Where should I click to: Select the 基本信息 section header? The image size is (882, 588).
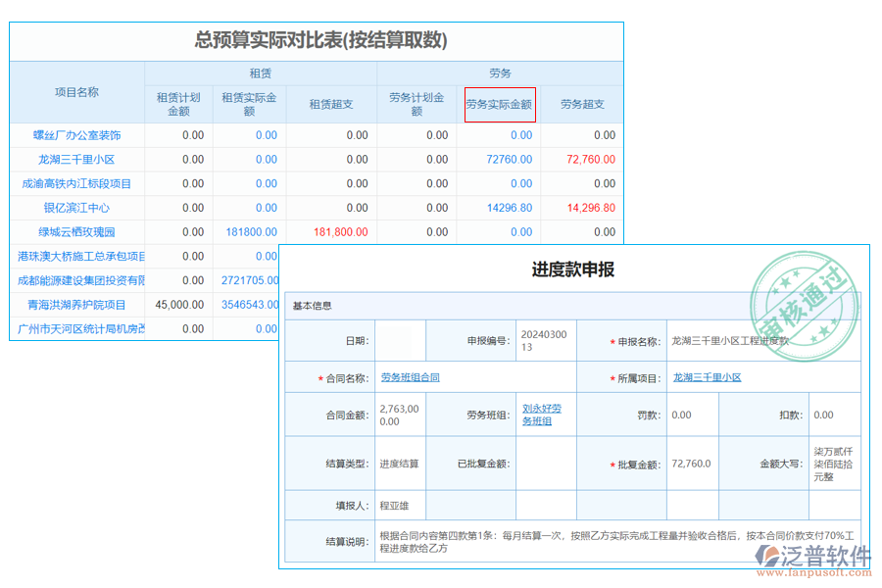312,305
